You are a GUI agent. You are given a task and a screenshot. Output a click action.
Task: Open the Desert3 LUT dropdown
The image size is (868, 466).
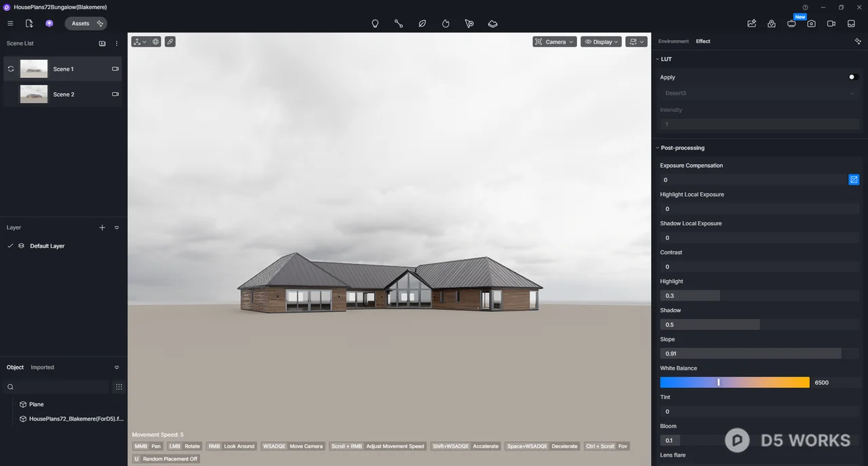coord(759,93)
